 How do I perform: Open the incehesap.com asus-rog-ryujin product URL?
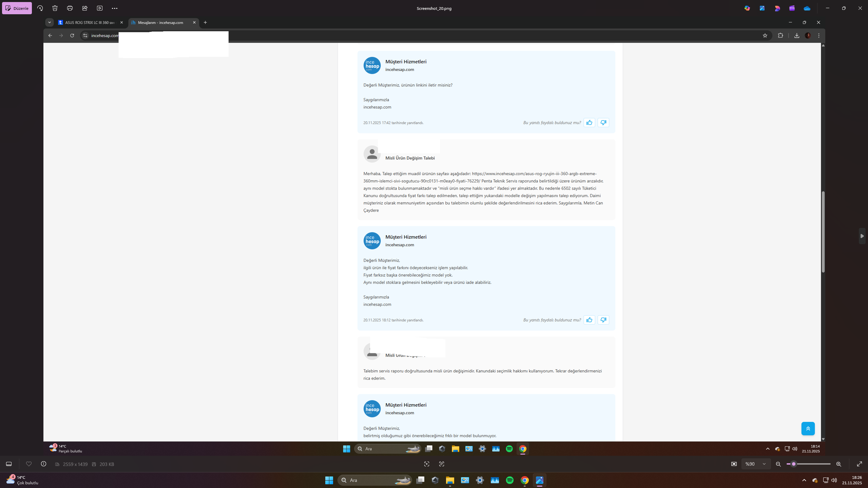click(480, 177)
